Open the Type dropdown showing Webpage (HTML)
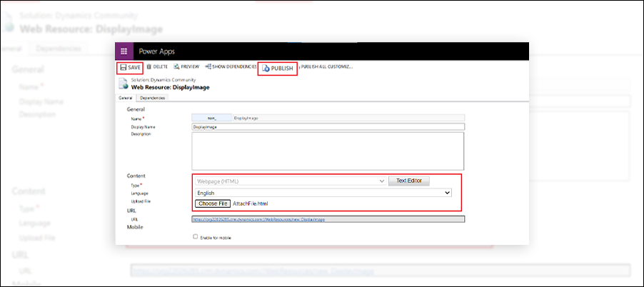The image size is (644, 287). click(291, 181)
